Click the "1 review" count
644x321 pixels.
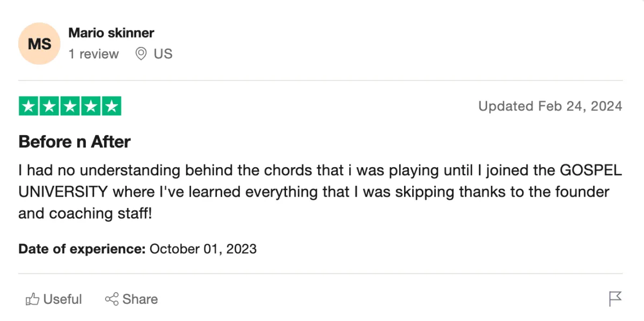pyautogui.click(x=93, y=54)
